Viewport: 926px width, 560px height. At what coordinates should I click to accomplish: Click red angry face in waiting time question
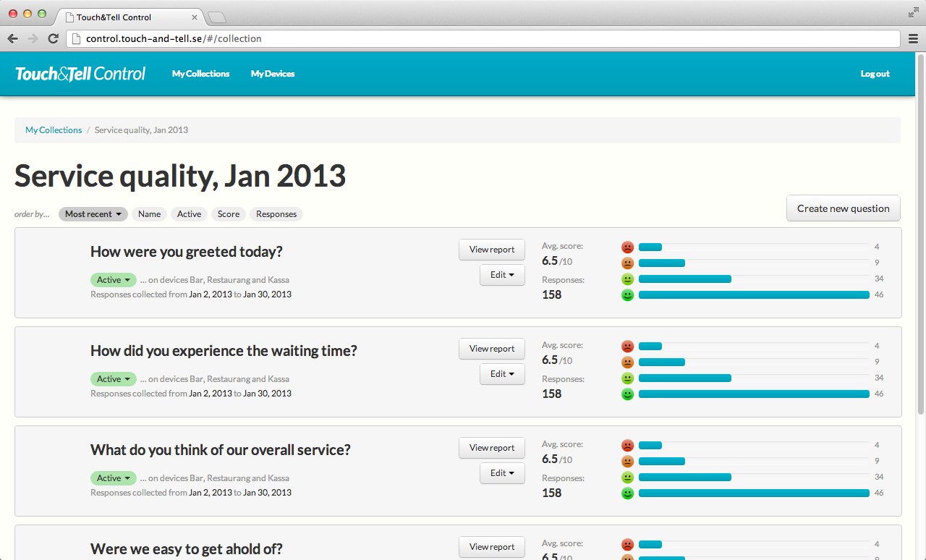pyautogui.click(x=627, y=346)
